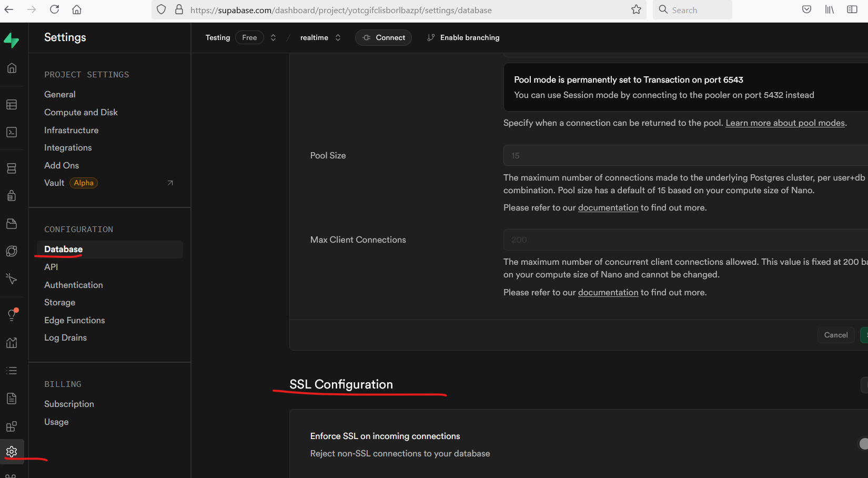
Task: Open the browser Library icon
Action: [830, 9]
